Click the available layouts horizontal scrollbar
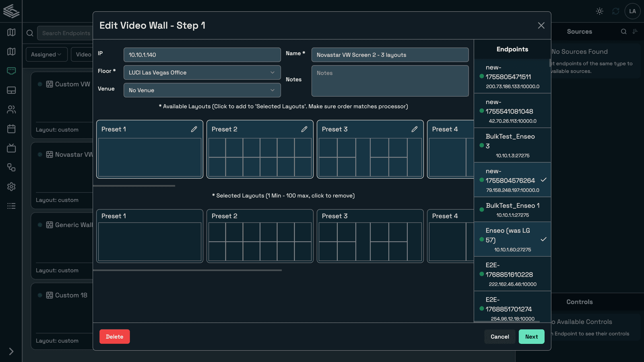 coord(134,186)
